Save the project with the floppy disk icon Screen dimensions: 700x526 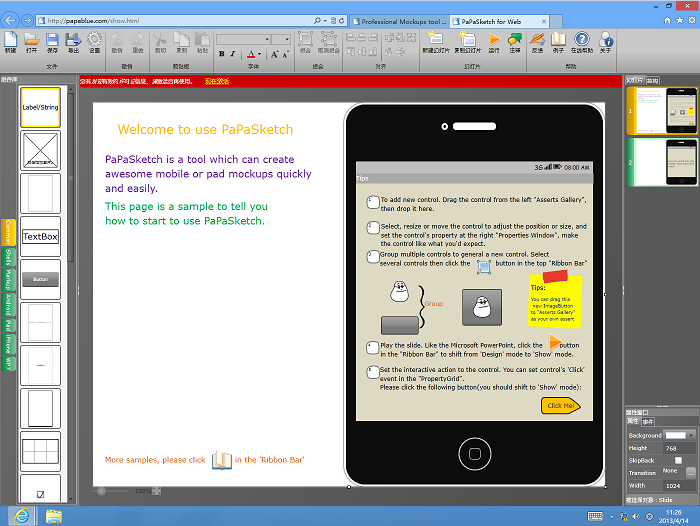click(x=52, y=42)
